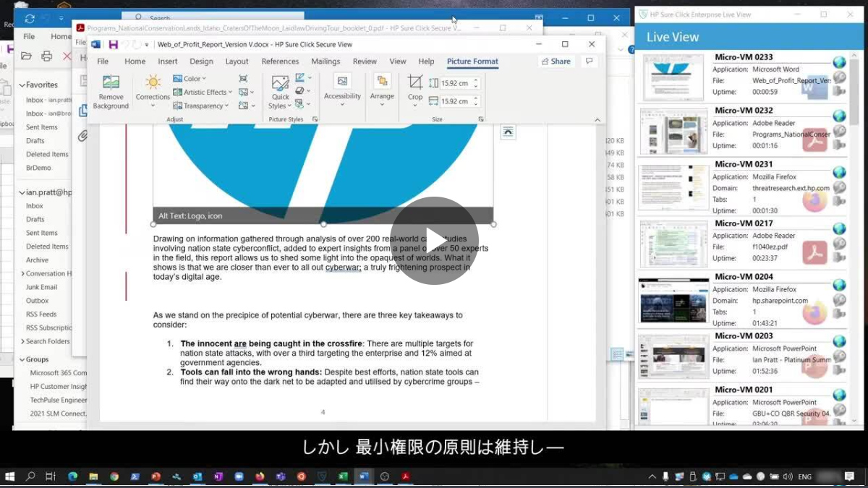Open the notification center icon
This screenshot has height=488, width=868.
point(849,476)
